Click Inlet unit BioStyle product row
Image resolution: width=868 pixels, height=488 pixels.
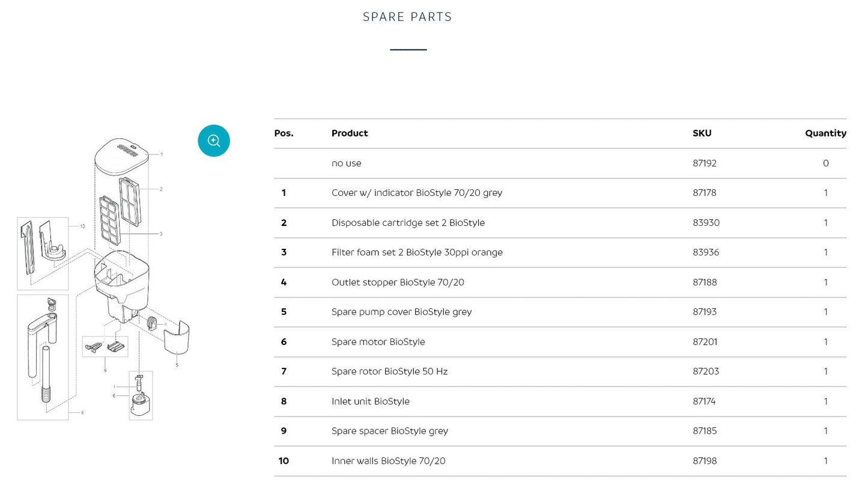560,401
